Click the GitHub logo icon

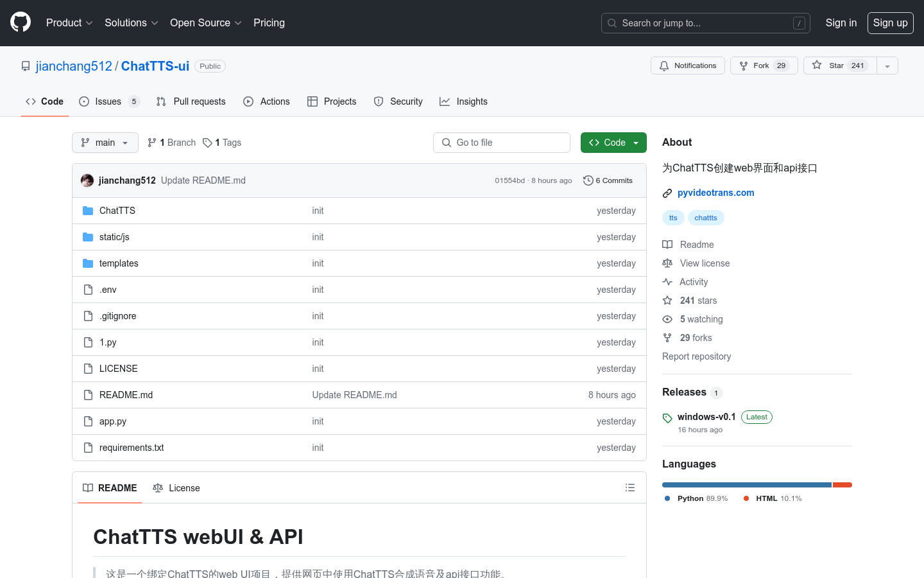tap(21, 22)
